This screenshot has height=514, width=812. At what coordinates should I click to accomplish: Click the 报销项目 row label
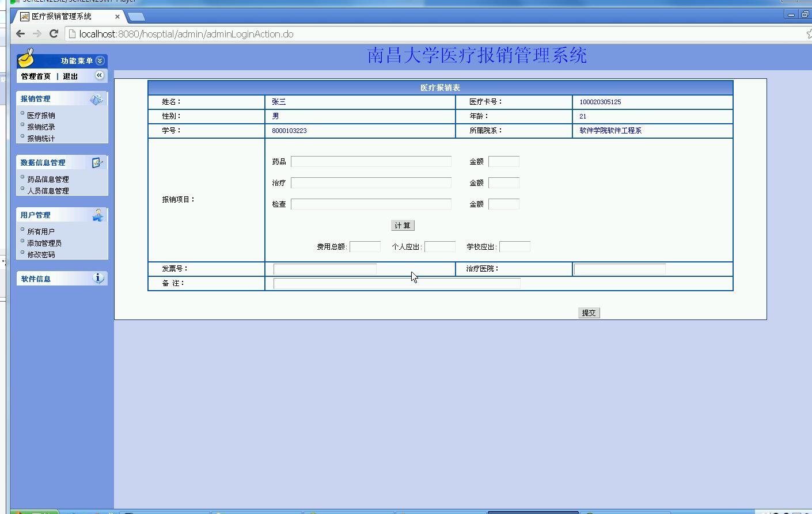[x=179, y=200]
